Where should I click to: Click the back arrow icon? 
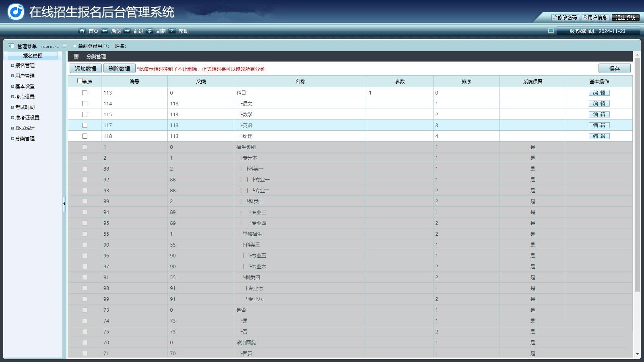pyautogui.click(x=105, y=31)
